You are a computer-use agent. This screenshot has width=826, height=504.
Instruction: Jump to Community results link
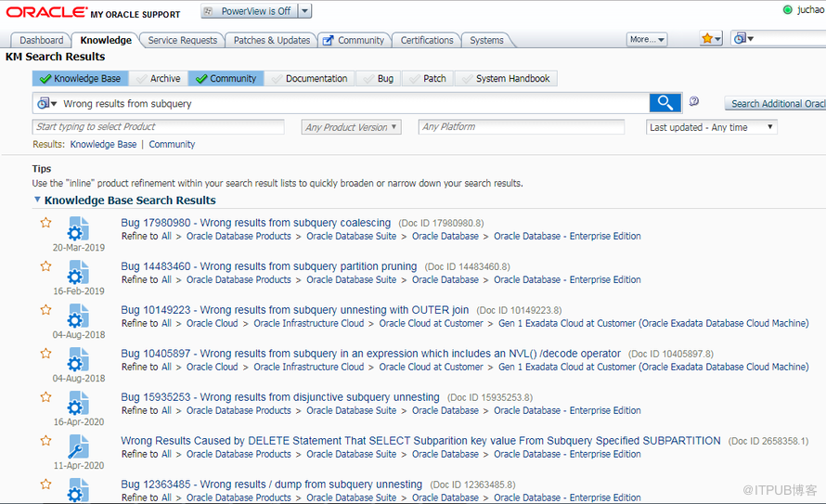(x=172, y=144)
